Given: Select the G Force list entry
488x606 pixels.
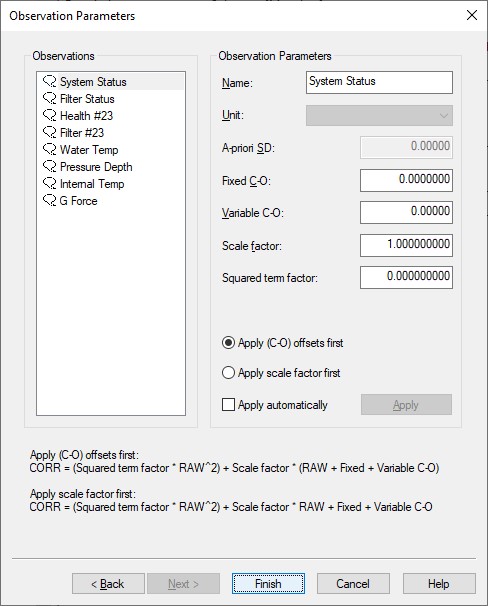Looking at the screenshot, I should coord(78,201).
